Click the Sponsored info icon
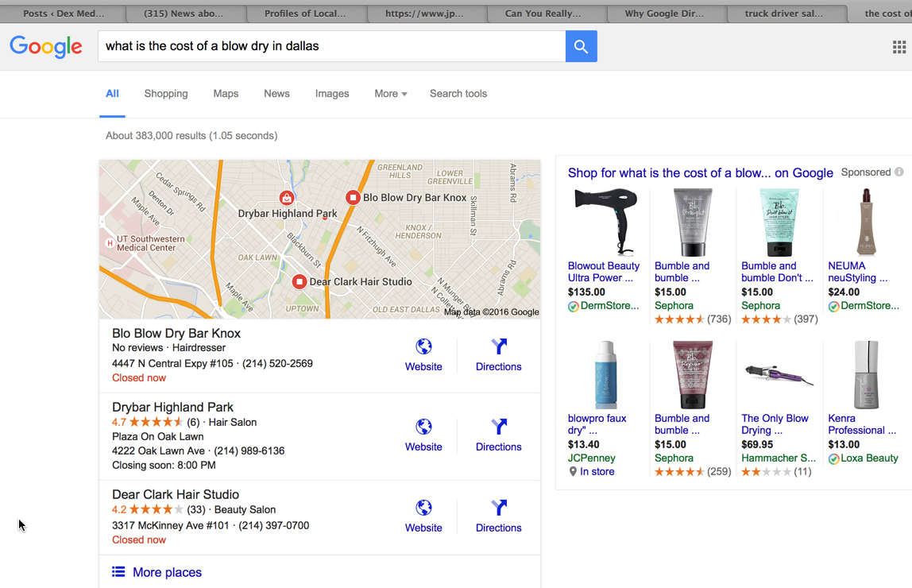 (899, 172)
